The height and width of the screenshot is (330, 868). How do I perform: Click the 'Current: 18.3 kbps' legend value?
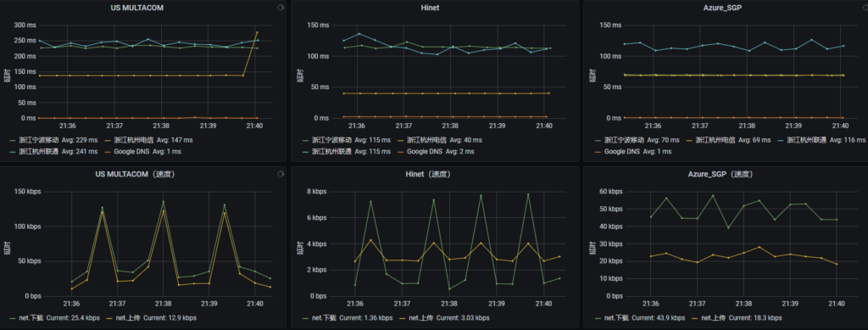[x=756, y=318]
